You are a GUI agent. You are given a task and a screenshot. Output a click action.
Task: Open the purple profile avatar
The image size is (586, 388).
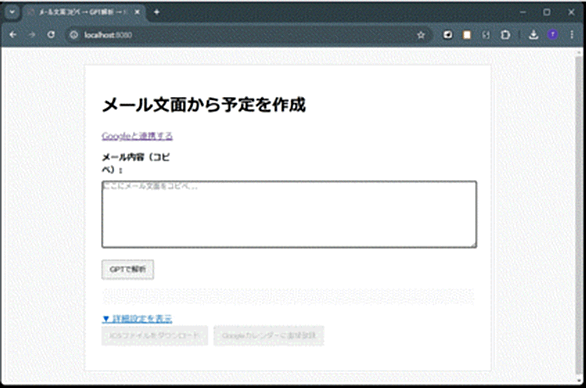[553, 35]
